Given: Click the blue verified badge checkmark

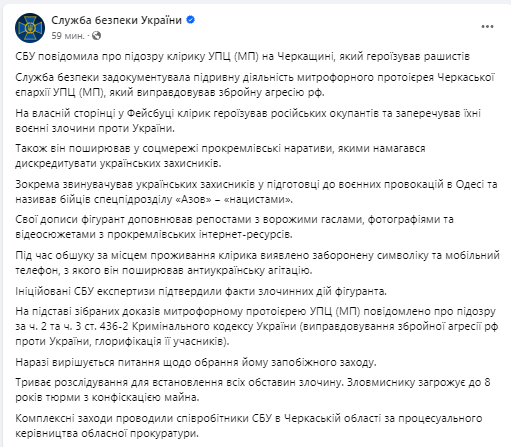Looking at the screenshot, I should pos(190,20).
